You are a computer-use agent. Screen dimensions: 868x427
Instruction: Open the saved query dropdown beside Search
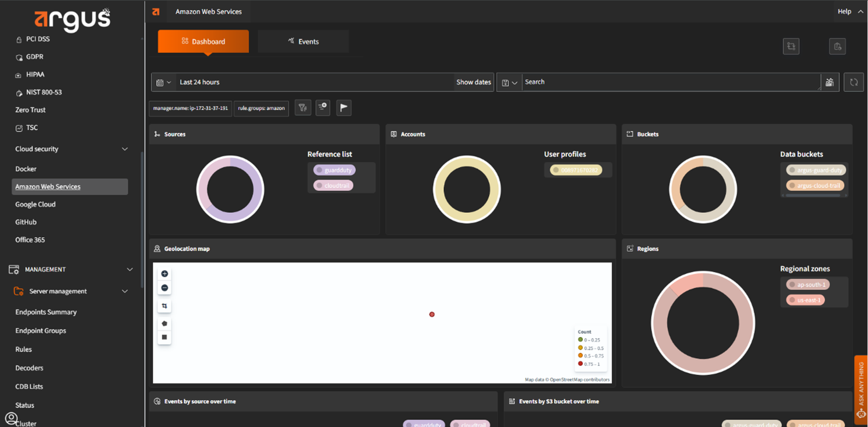(509, 82)
